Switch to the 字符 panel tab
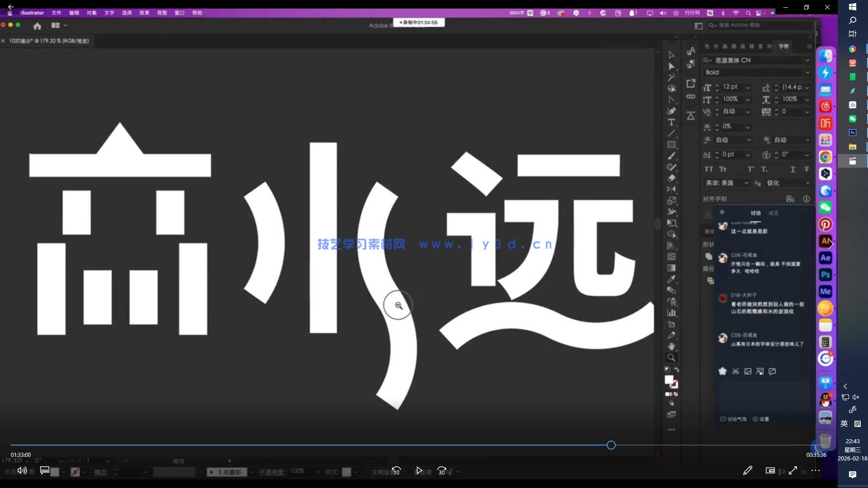Image resolution: width=868 pixels, height=488 pixels. [783, 47]
